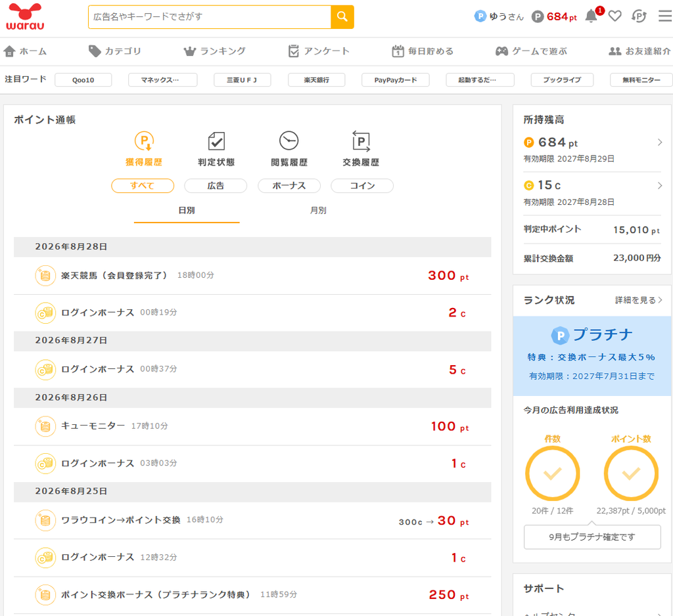Image resolution: width=673 pixels, height=616 pixels.
Task: Focus the ad keyword search field
Action: pos(210,16)
